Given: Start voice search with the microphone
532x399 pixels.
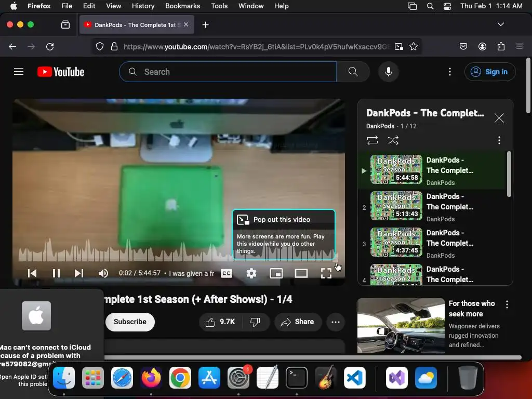Looking at the screenshot, I should click(389, 72).
